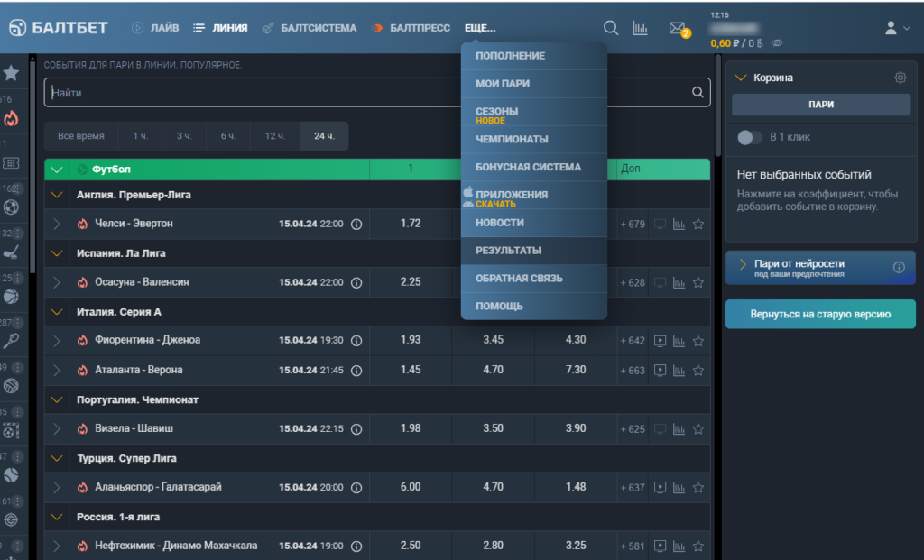Viewport: 924px width, 560px height.
Task: Open info for Челси - Эвертон match
Action: tap(356, 225)
